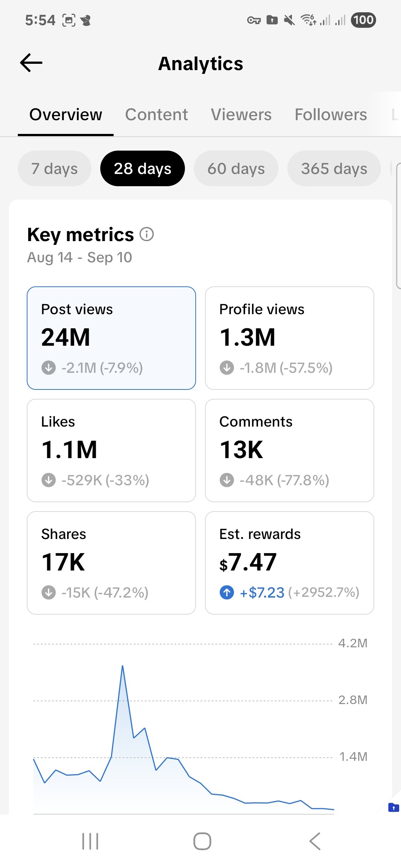Screen dimensions: 401x868
Task: Tap the Android recent apps button
Action: [x=90, y=841]
